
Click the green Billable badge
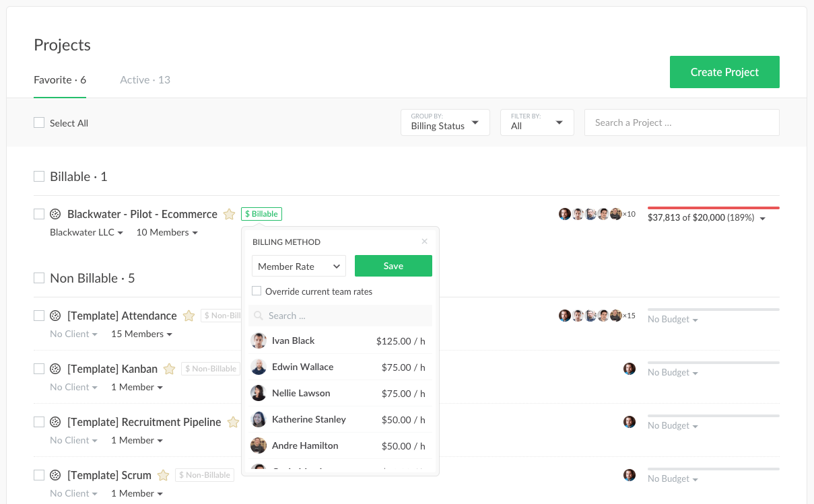(261, 214)
